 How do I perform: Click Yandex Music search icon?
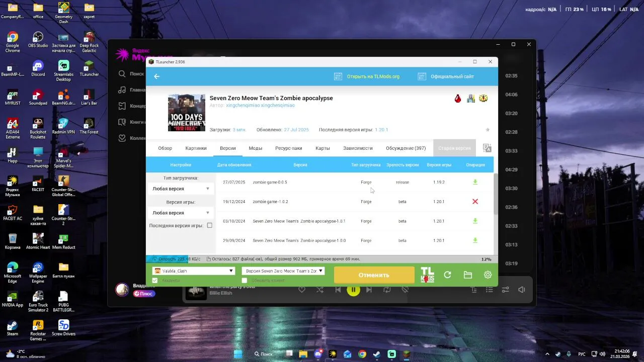pyautogui.click(x=122, y=74)
